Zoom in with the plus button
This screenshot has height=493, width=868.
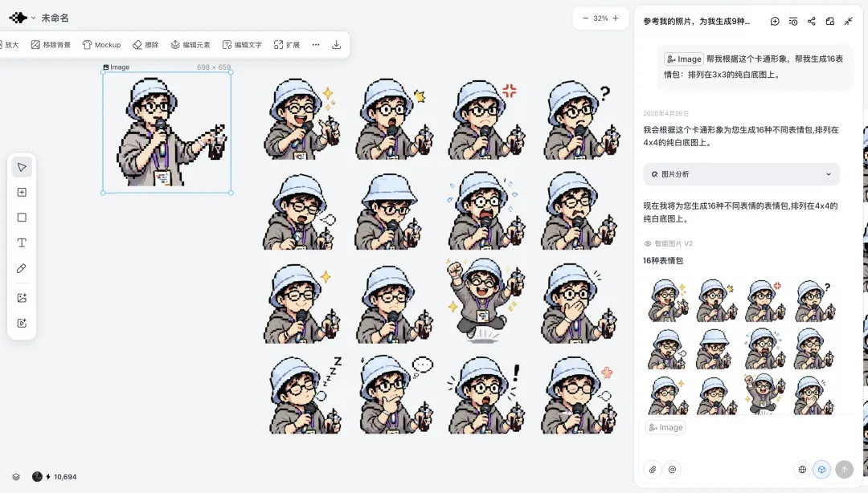pyautogui.click(x=616, y=18)
